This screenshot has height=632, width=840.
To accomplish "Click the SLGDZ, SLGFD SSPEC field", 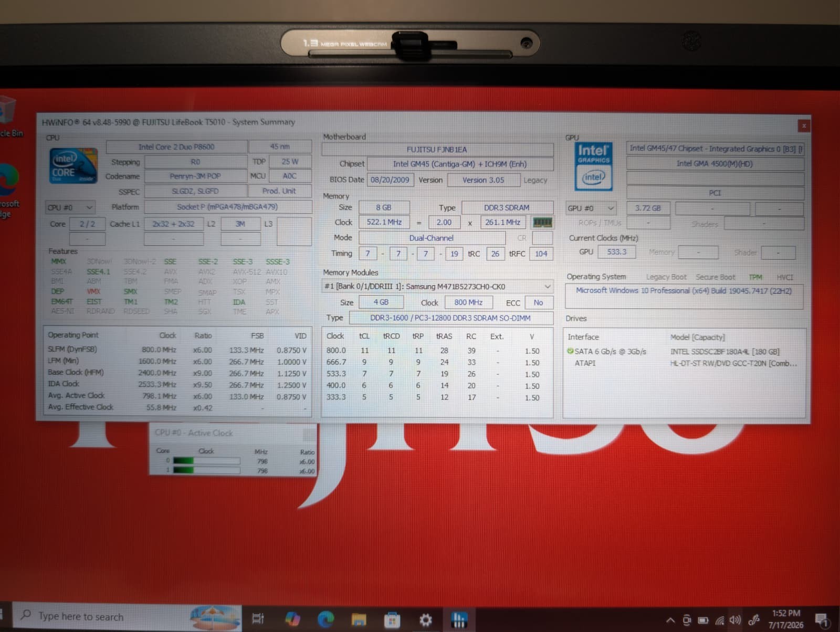I will pos(195,191).
